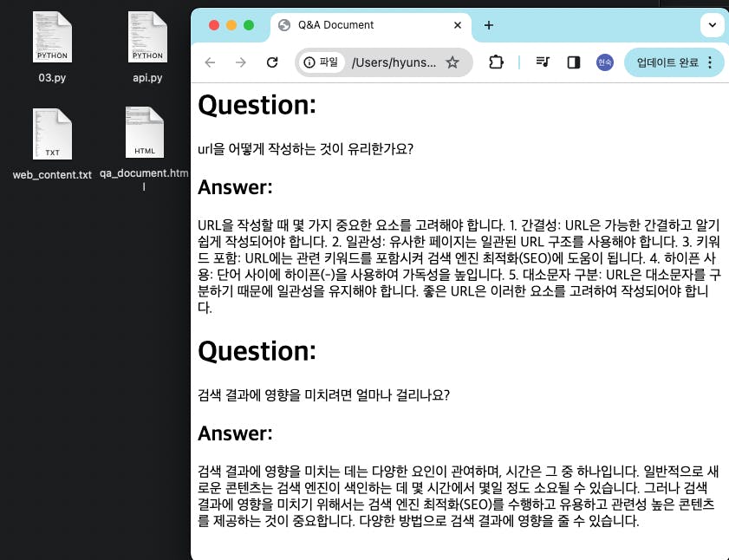Click answer paragraph starting '검색 결과에 영향을 미치는'
Image resolution: width=729 pixels, height=560 pixels.
459,496
